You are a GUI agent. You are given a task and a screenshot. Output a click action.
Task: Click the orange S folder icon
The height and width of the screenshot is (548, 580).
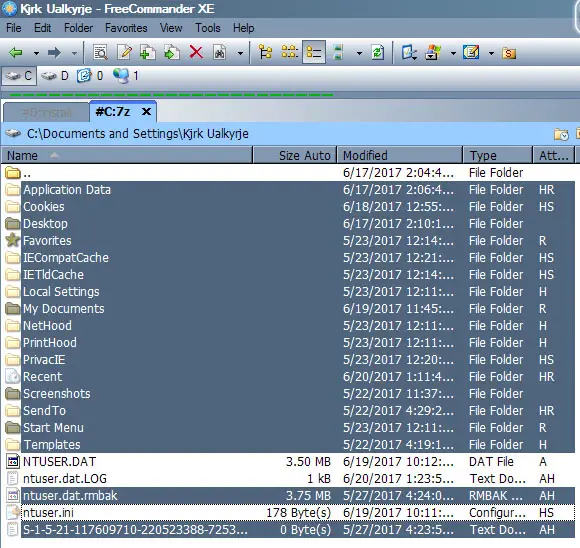tap(509, 53)
